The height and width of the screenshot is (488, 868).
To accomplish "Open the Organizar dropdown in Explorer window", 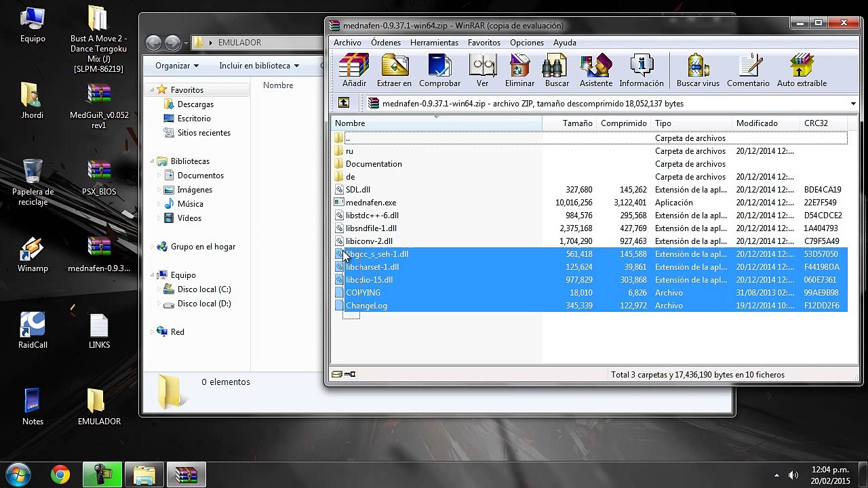I will pos(176,66).
